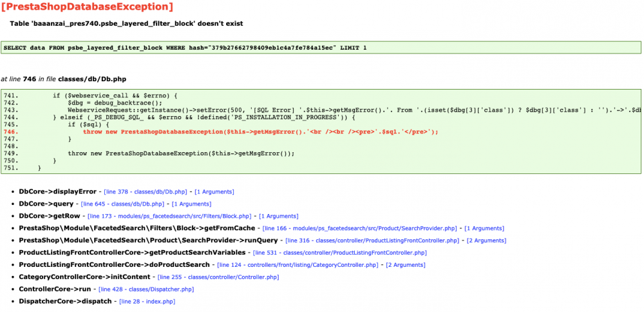Click the DbCore->query trace entry
Image resolution: width=644 pixels, height=312 pixels.
tap(46, 204)
